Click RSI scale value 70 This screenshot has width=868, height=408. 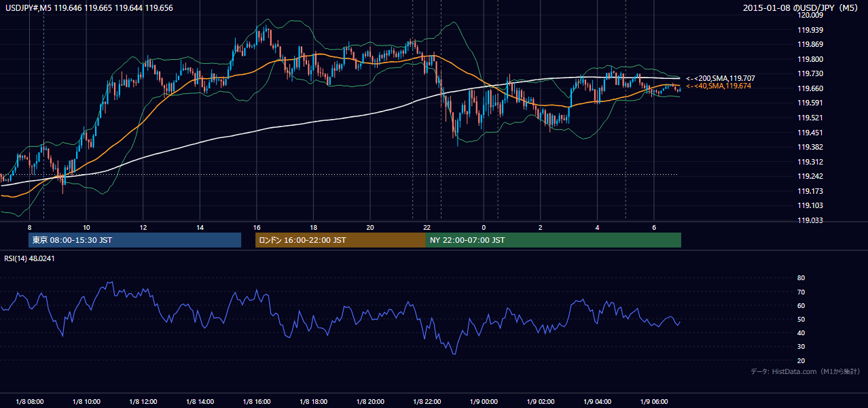point(801,292)
